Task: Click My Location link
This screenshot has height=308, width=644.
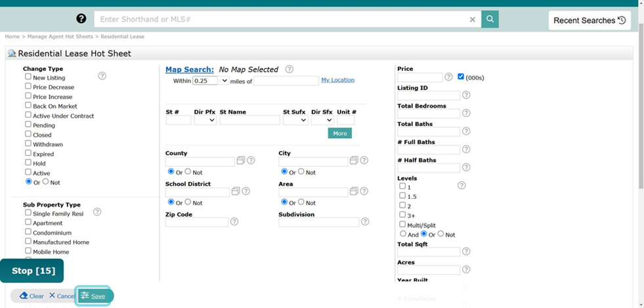Action: click(x=337, y=80)
